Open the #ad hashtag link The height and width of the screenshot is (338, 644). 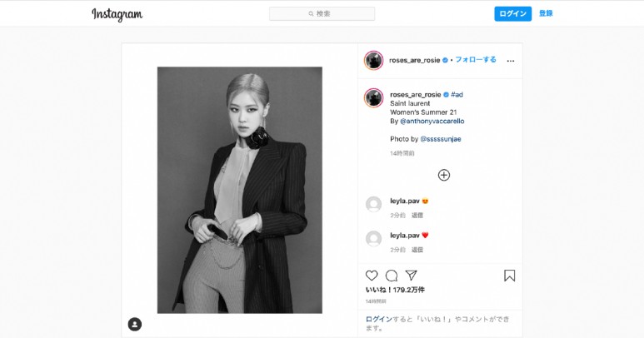(457, 94)
